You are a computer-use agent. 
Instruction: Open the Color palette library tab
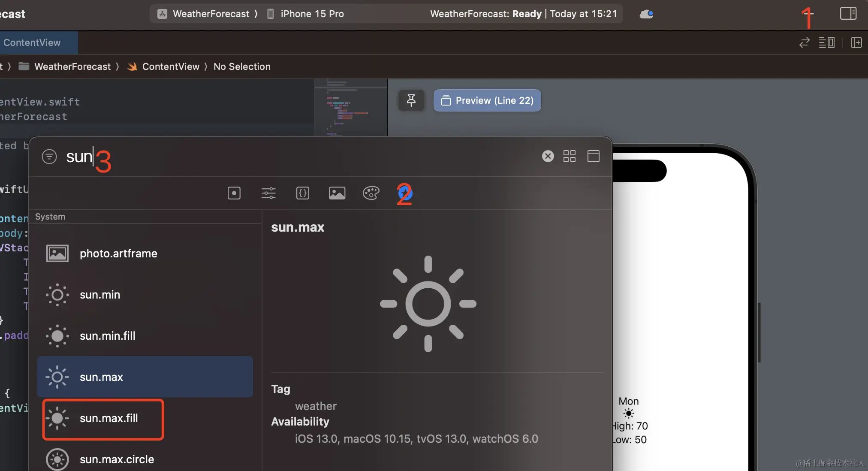(371, 193)
